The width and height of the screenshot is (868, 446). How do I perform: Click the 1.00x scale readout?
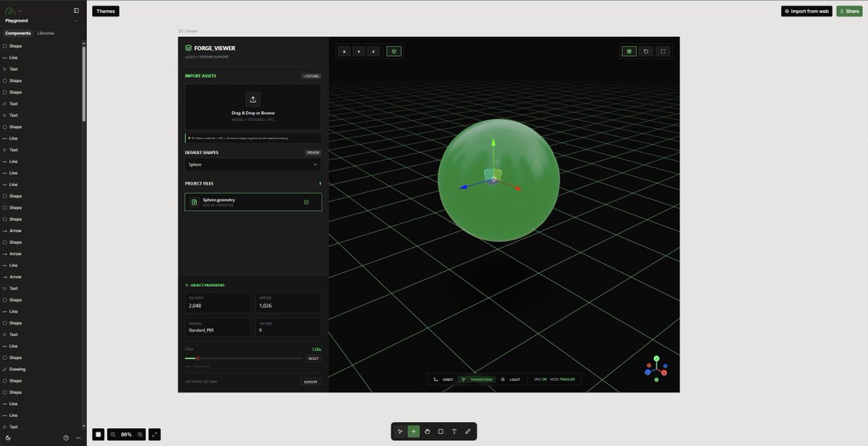point(316,349)
